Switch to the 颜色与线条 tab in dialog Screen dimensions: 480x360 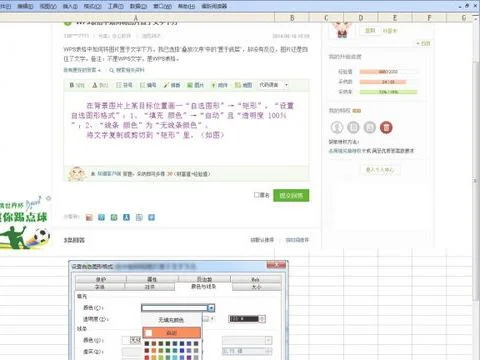[203, 287]
